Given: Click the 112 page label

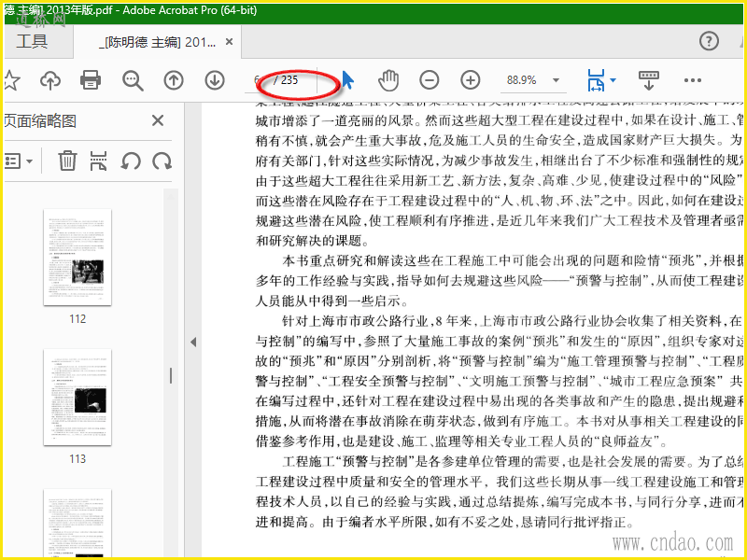Looking at the screenshot, I should point(78,318).
